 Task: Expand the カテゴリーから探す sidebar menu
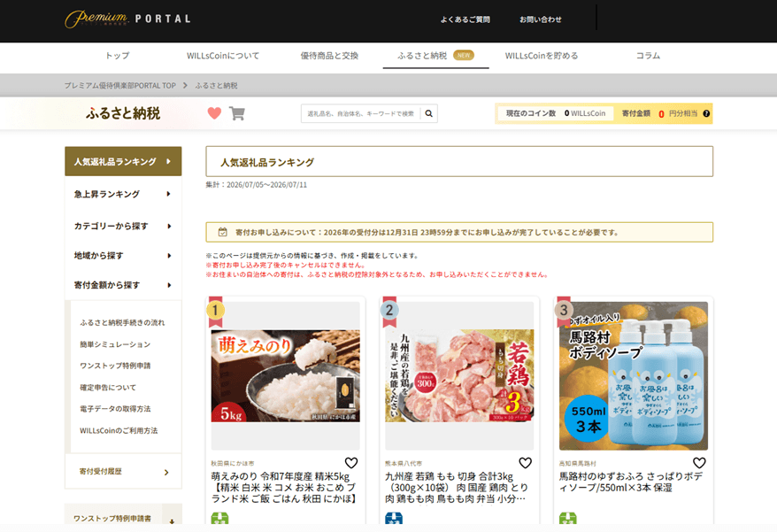coord(123,226)
